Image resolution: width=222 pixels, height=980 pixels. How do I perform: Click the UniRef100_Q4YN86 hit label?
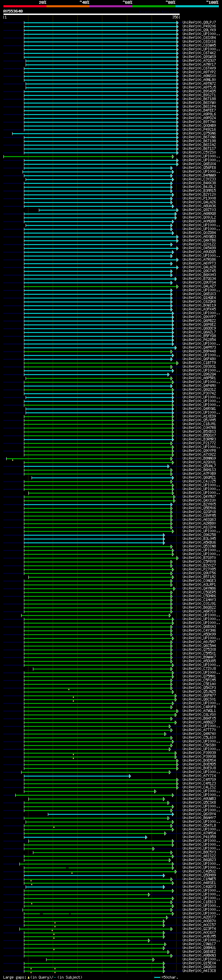click(199, 589)
